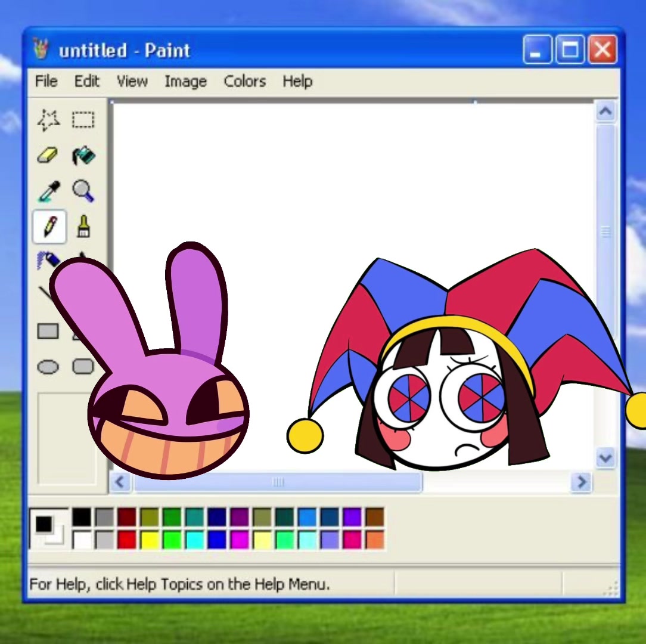This screenshot has width=646, height=644.
Task: Pick the light gray color swatch
Action: point(104,540)
